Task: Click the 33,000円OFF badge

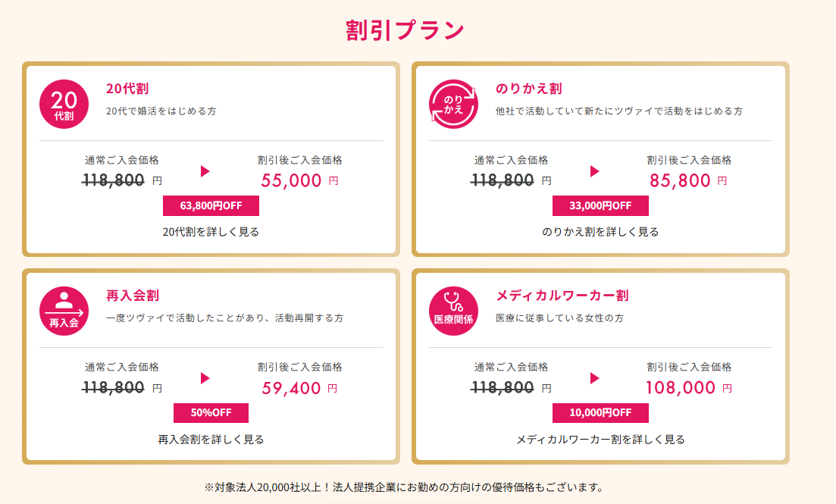Action: pyautogui.click(x=600, y=205)
